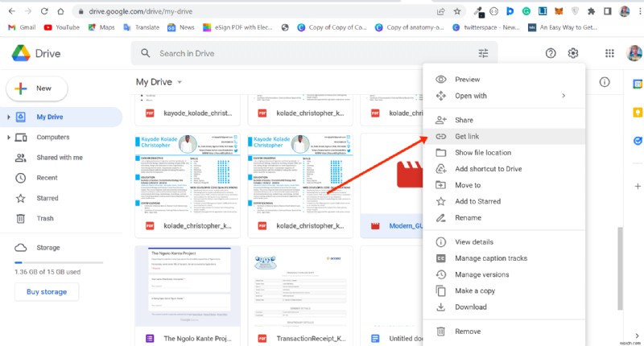Image resolution: width=644 pixels, height=346 pixels.
Task: Click the 1.36 GB of 15 GB used text
Action: (x=47, y=272)
